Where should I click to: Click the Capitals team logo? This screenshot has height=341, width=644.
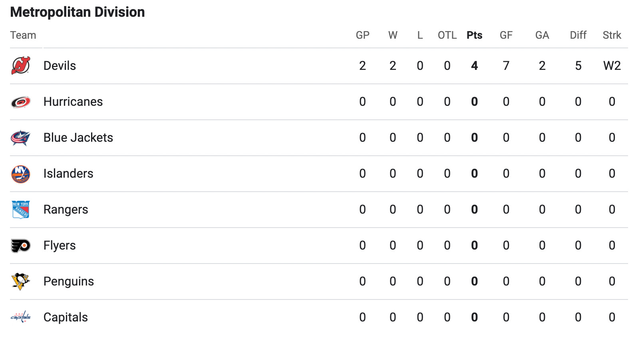click(x=21, y=317)
